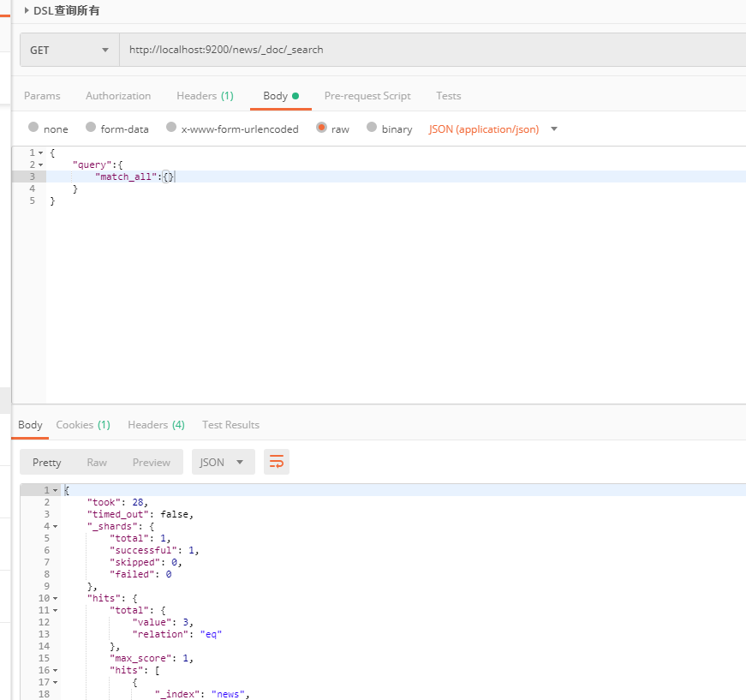The height and width of the screenshot is (700, 746).
Task: Click the "took": 28 response line
Action: coord(117,502)
